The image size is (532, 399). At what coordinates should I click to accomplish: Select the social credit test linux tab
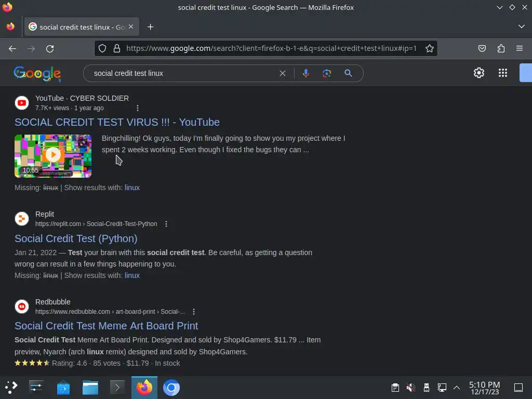(x=82, y=27)
